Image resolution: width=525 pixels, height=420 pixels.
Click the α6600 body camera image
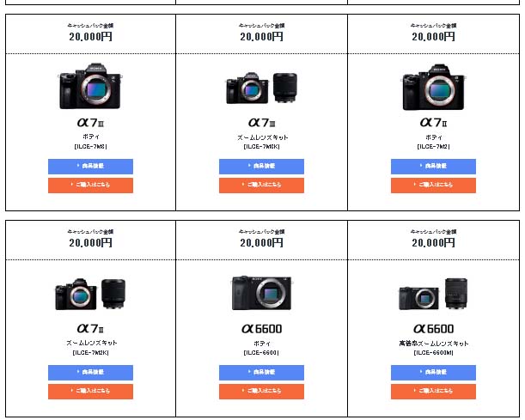pyautogui.click(x=261, y=293)
